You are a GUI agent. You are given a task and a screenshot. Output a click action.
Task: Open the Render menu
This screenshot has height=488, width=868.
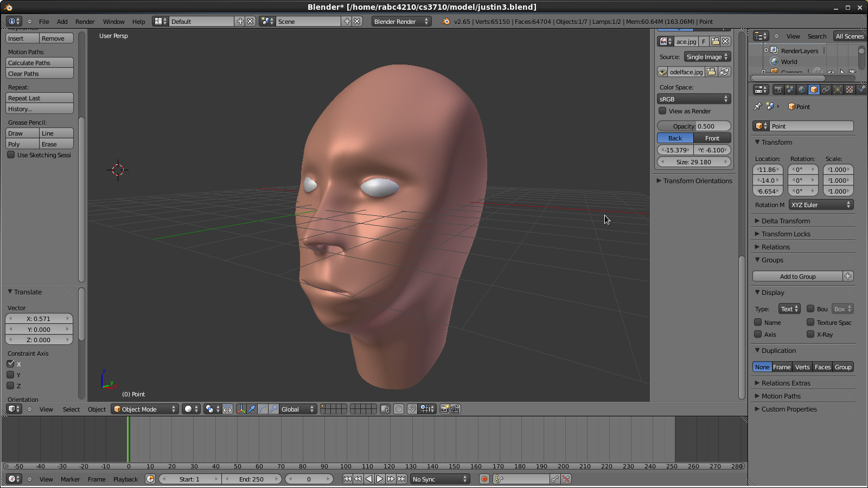pyautogui.click(x=85, y=22)
